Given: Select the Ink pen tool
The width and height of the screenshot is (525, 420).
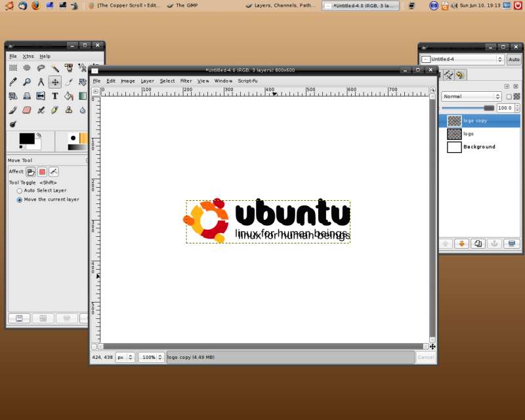Looking at the screenshot, I should (x=55, y=110).
